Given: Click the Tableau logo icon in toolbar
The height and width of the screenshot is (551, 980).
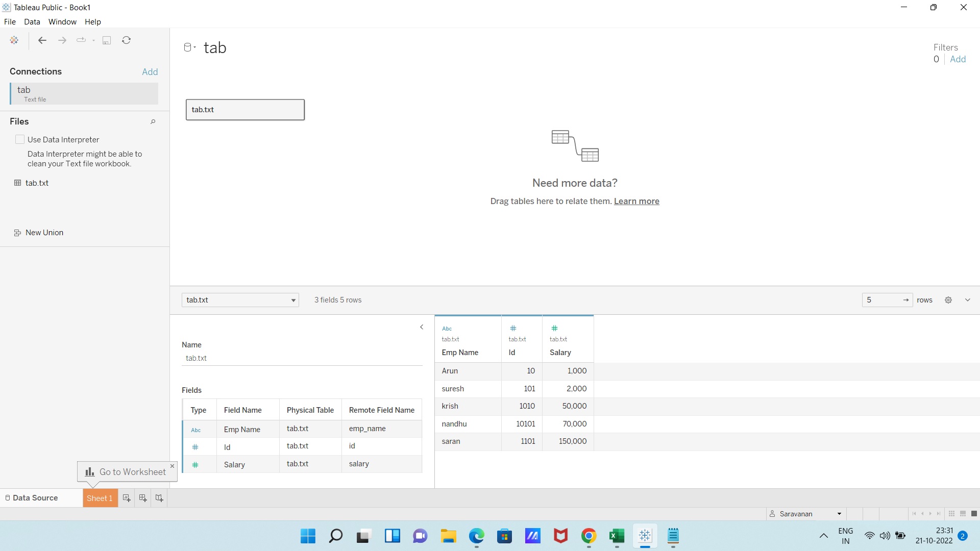Looking at the screenshot, I should pyautogui.click(x=14, y=40).
